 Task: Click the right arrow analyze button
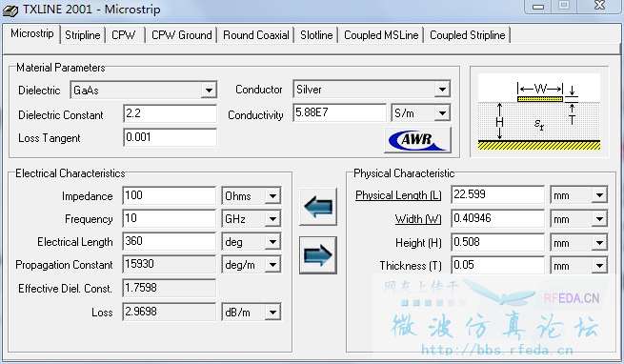318,255
